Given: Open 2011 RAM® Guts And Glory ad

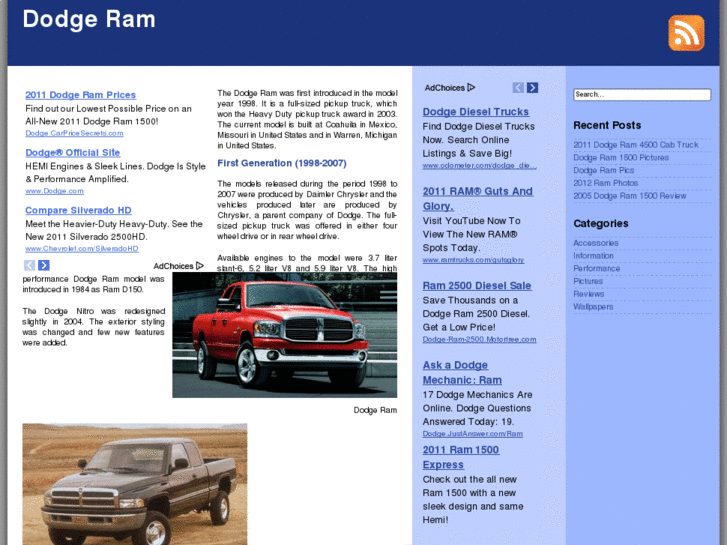Looking at the screenshot, I should [478, 199].
